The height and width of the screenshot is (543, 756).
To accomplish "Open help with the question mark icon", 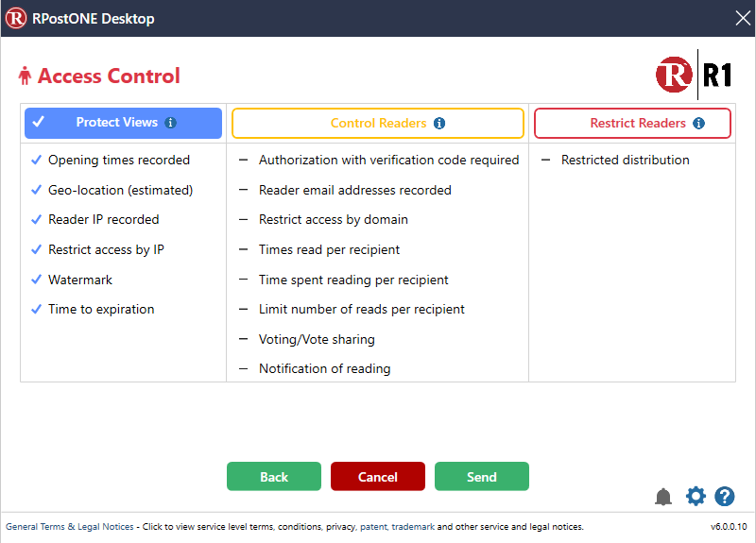I will [725, 497].
